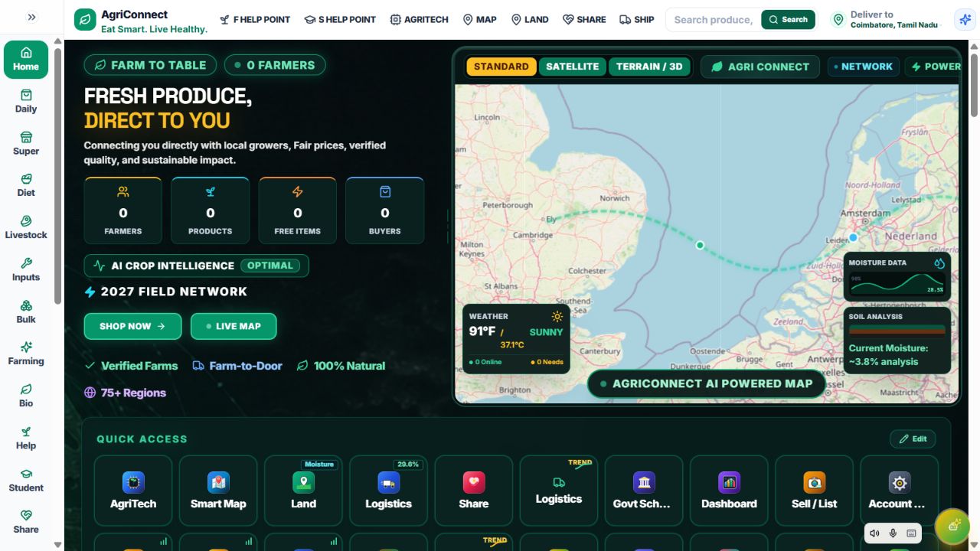
Task: Open the floating AI robot assistant button
Action: pyautogui.click(x=953, y=526)
